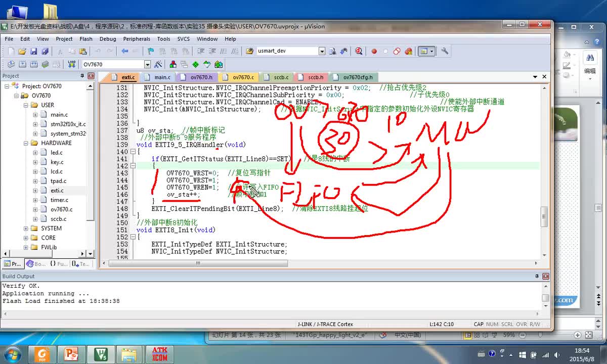
Task: Navigate backwards with blue arrow
Action: click(124, 51)
